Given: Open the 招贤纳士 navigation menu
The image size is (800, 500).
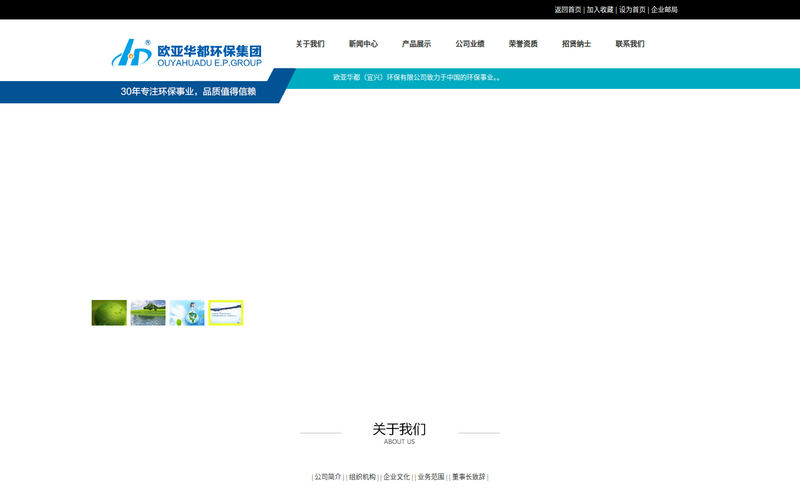Looking at the screenshot, I should click(x=577, y=44).
